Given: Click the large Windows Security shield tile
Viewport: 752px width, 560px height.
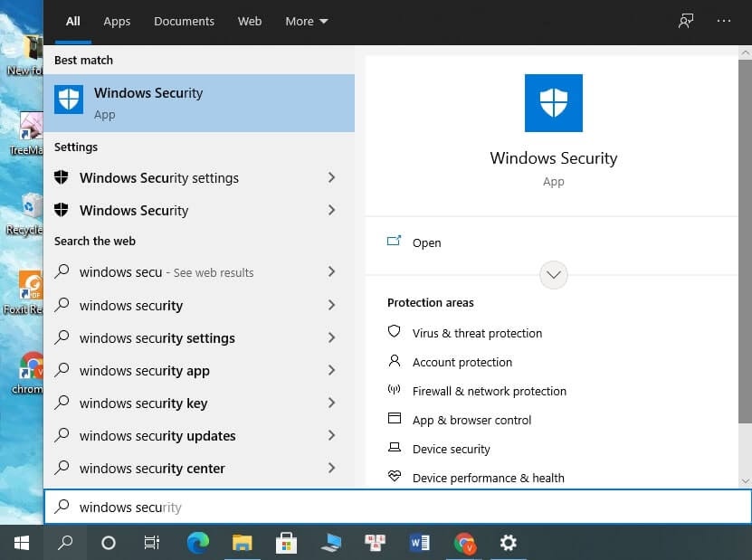Looking at the screenshot, I should [554, 103].
